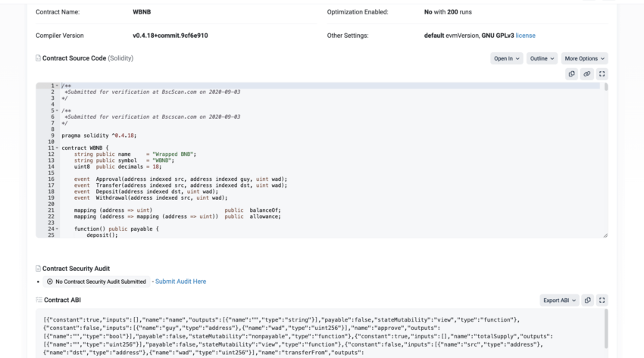Expand the Outline dropdown
The height and width of the screenshot is (358, 644).
pyautogui.click(x=542, y=58)
